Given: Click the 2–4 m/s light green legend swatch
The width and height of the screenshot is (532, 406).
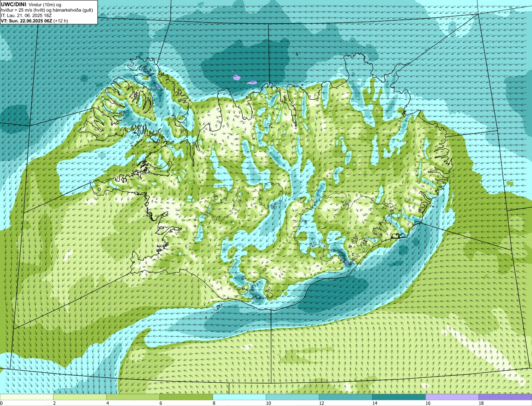Looking at the screenshot, I should [80, 397].
